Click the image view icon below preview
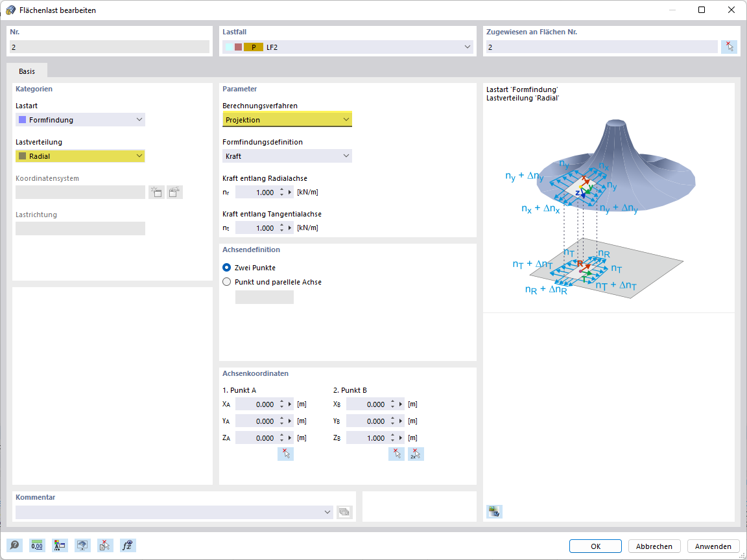The height and width of the screenshot is (560, 747). [x=494, y=511]
